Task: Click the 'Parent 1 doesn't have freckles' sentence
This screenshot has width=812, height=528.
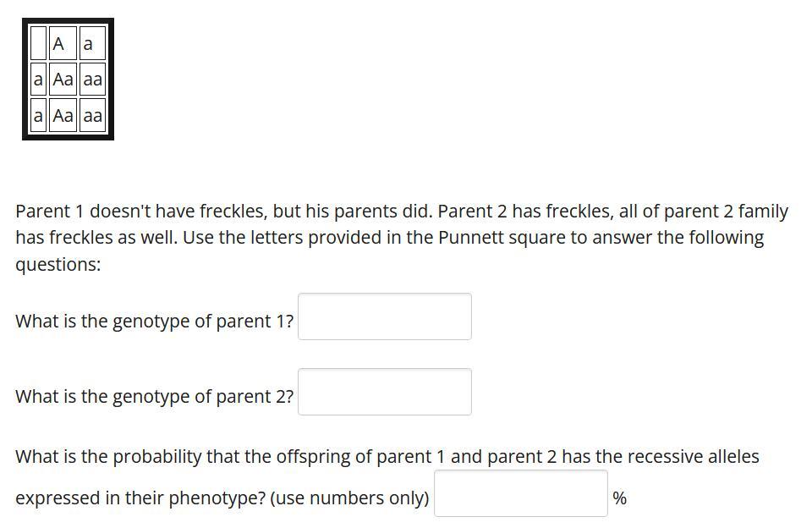Action: pos(224,212)
